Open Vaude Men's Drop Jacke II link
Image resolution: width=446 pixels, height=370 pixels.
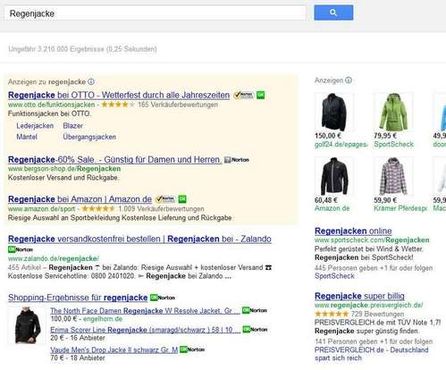[114, 350]
